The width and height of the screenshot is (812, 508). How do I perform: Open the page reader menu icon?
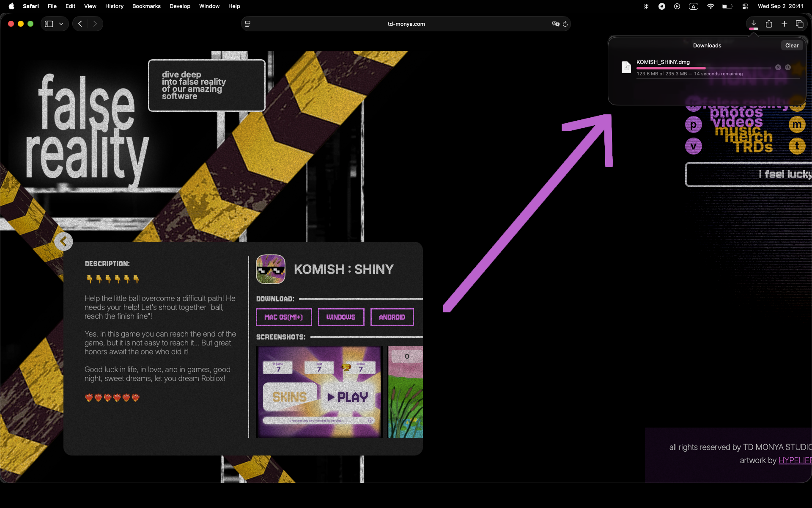coord(248,24)
